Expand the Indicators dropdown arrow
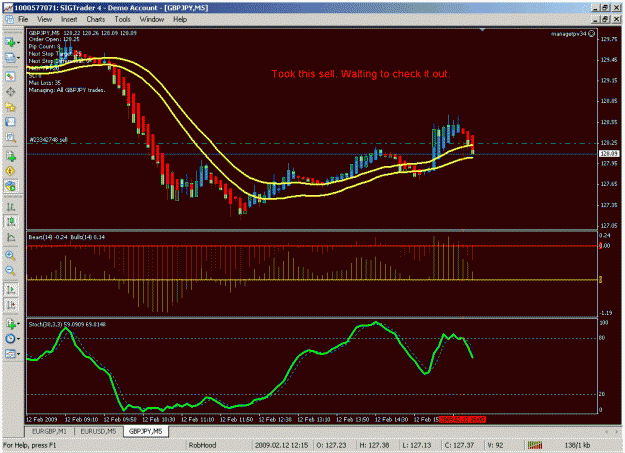 coord(18,324)
